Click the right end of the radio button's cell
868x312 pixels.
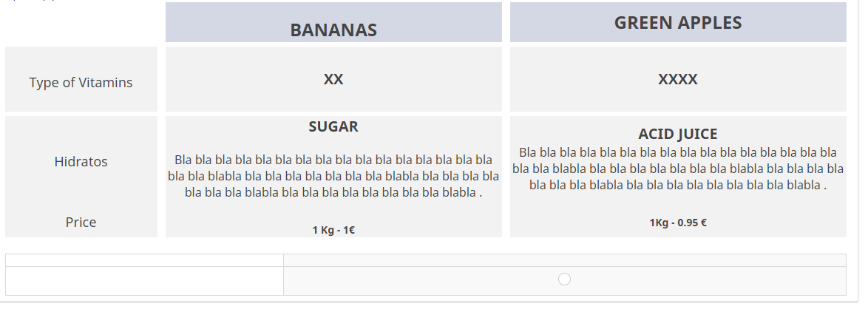(828, 280)
